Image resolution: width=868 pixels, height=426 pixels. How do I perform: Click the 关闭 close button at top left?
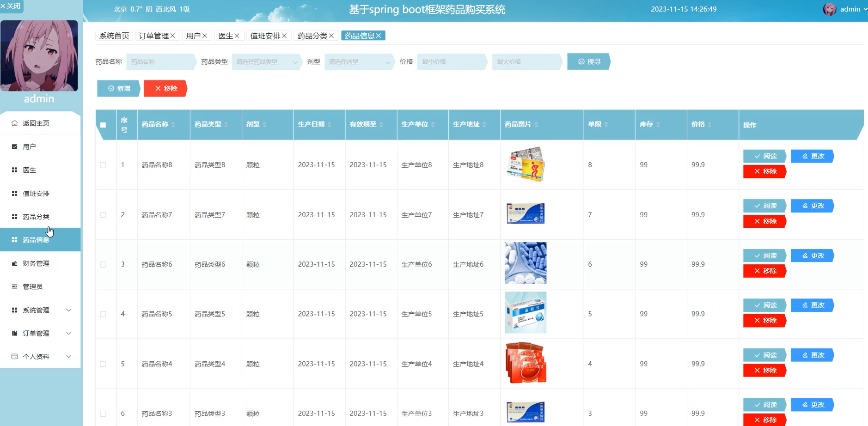[11, 6]
